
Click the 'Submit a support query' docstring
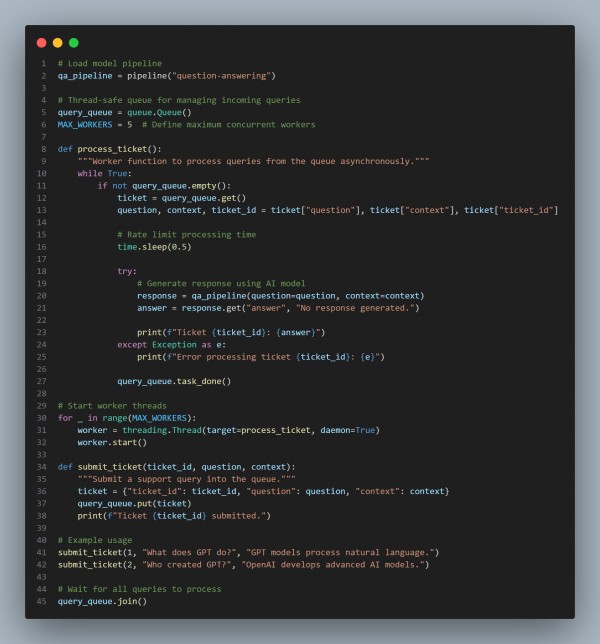click(186, 479)
